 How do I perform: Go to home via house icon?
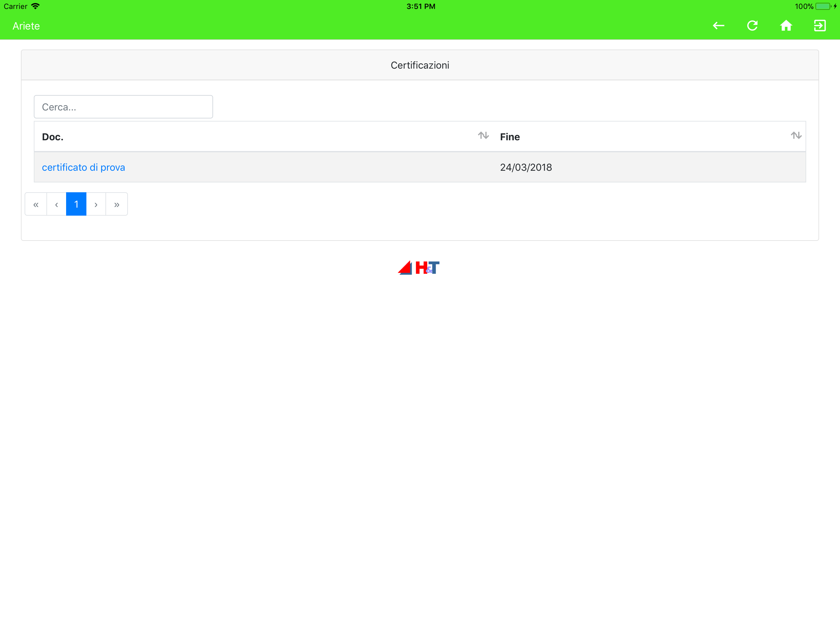786,26
